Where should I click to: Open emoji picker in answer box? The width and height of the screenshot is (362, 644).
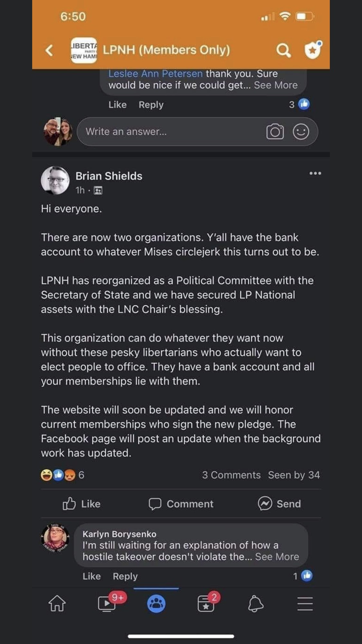[x=301, y=132]
